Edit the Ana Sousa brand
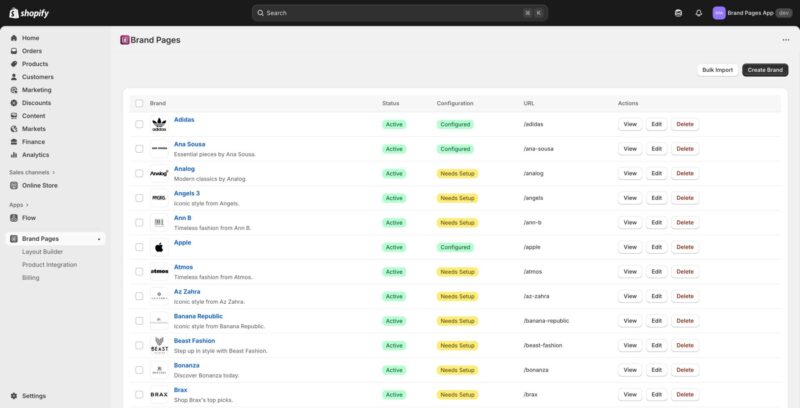This screenshot has width=800, height=408. tap(657, 149)
